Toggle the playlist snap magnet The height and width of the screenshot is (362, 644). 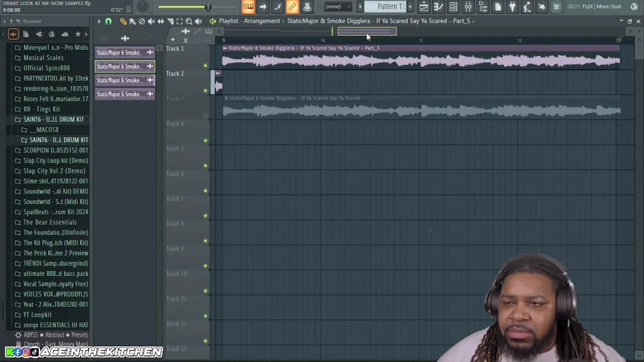click(x=108, y=21)
